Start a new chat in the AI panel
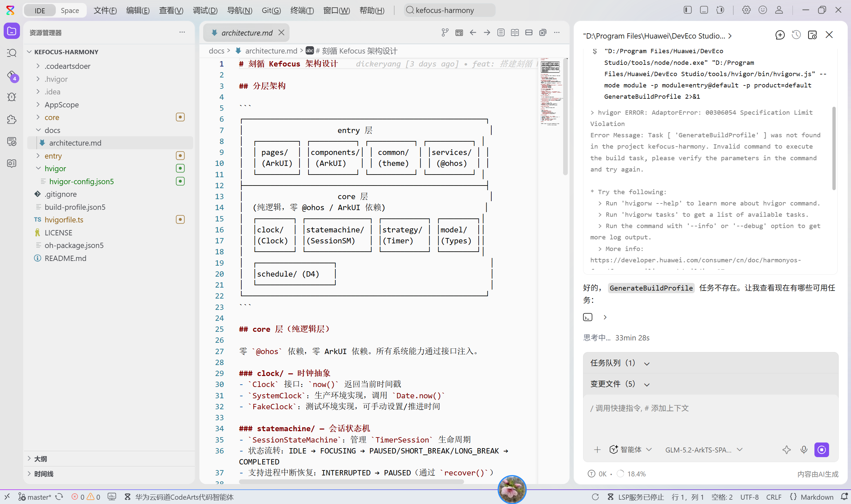Viewport: 851px width, 504px height. 780,35
